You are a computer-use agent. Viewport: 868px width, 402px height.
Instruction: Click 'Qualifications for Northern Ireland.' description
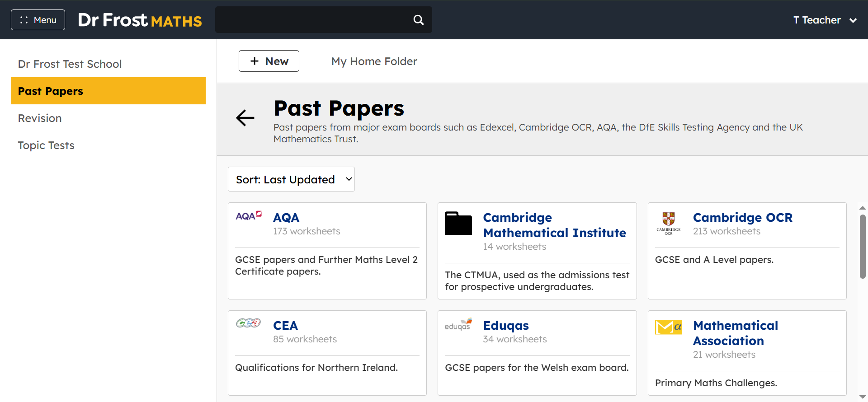(316, 368)
